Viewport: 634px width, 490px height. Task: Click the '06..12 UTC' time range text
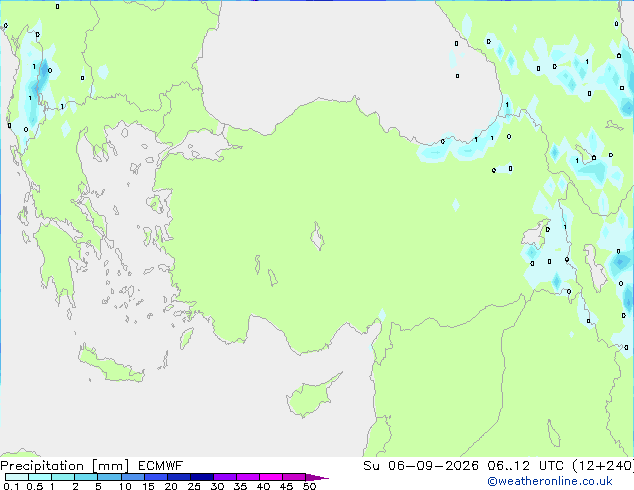pyautogui.click(x=525, y=466)
